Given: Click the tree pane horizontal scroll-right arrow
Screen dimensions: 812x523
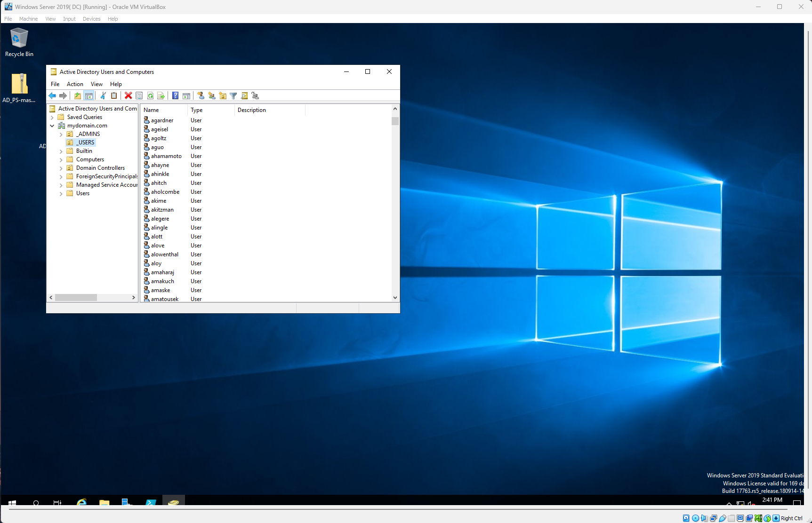Looking at the screenshot, I should pyautogui.click(x=134, y=298).
